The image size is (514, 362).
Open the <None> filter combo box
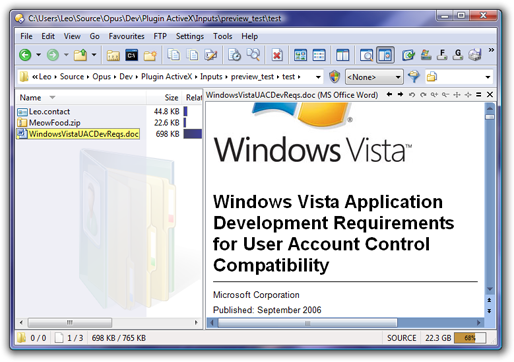374,77
